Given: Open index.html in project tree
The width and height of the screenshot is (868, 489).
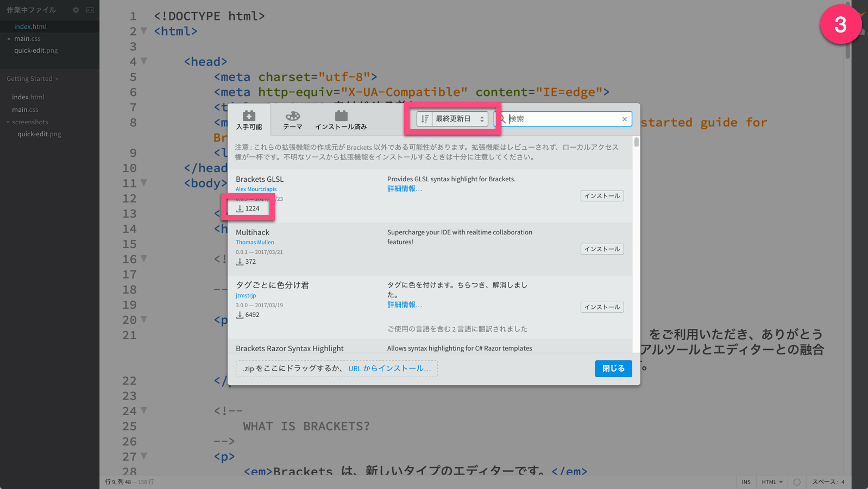Looking at the screenshot, I should (x=28, y=97).
